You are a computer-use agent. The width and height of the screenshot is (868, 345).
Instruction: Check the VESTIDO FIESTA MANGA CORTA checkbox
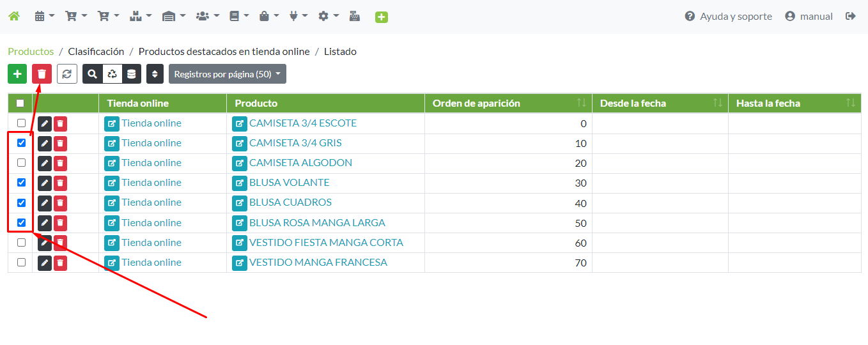21,242
